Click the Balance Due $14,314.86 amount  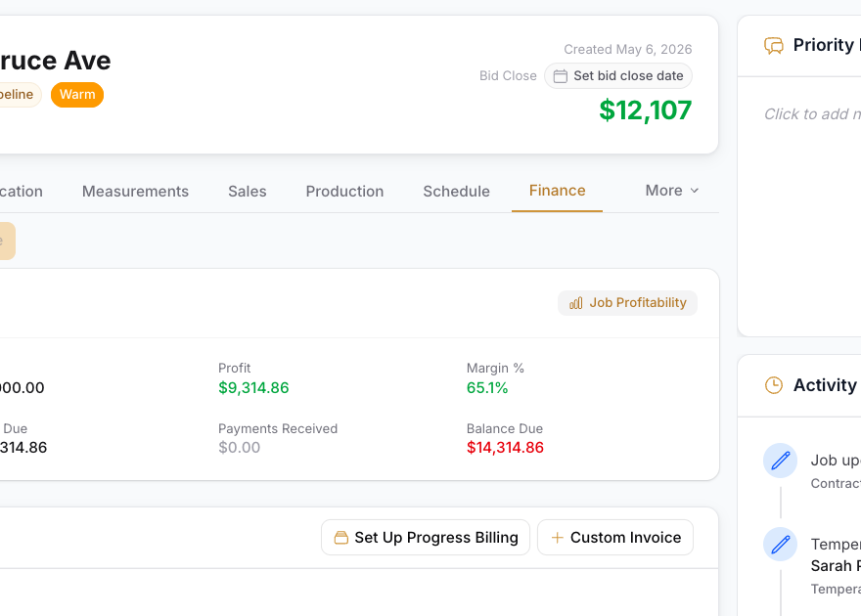[x=505, y=448]
